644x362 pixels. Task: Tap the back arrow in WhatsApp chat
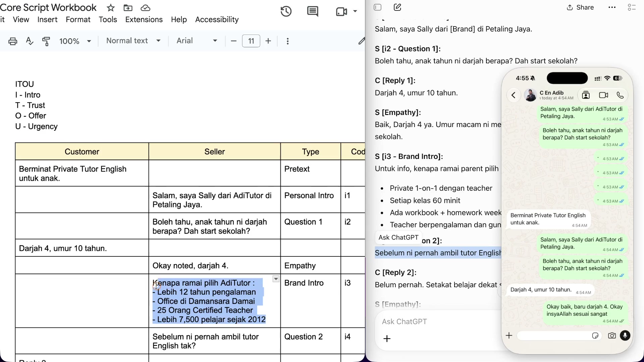[514, 95]
